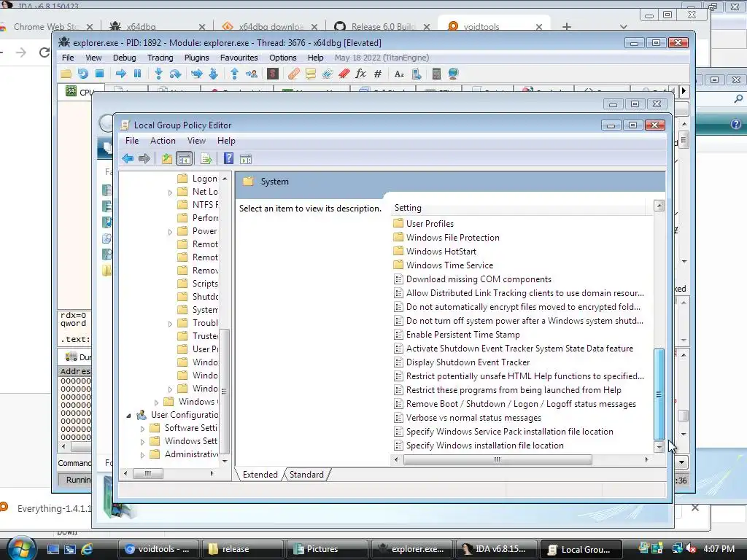Click the x64dbg Calculator icon
Screen dimensions: 747x560
click(436, 74)
